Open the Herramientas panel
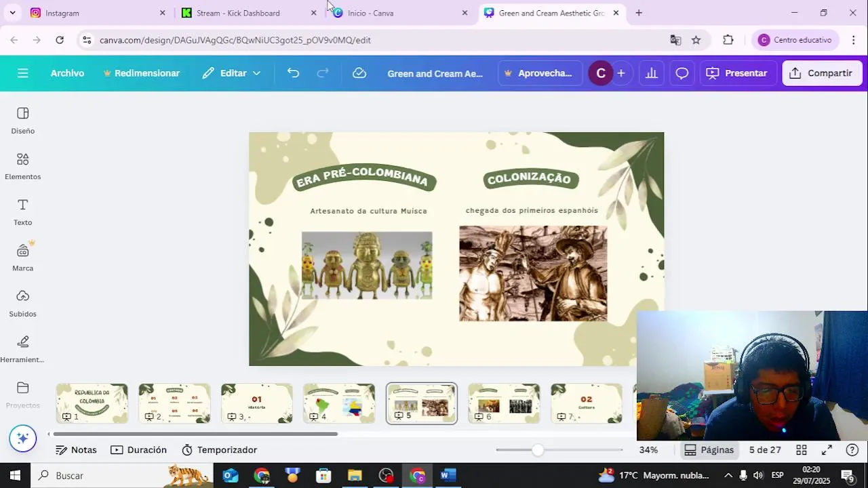The image size is (868, 488). [22, 349]
